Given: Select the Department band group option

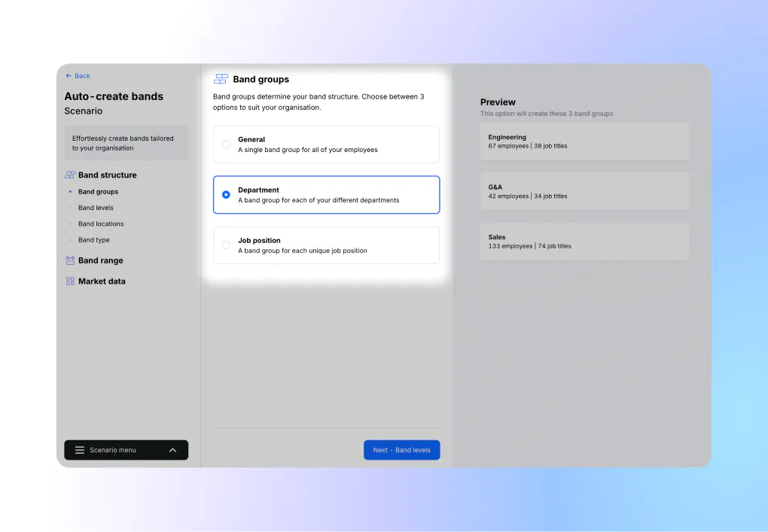Looking at the screenshot, I should (x=326, y=195).
